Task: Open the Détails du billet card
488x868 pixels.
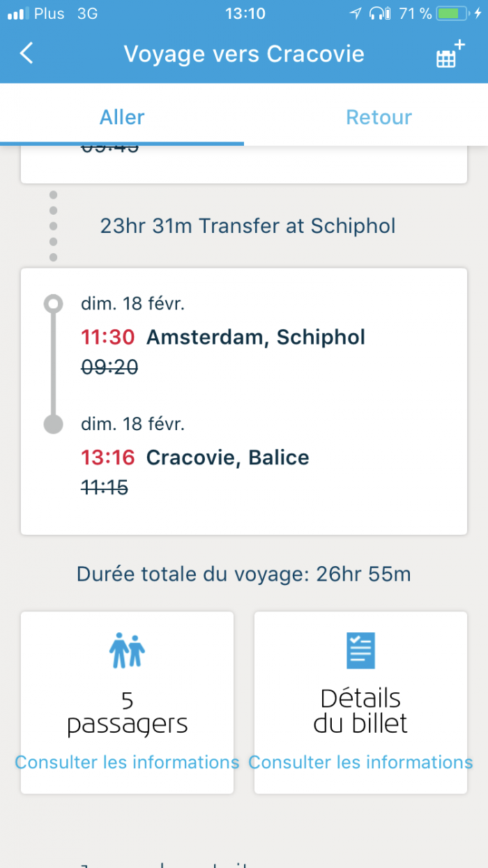Action: pos(360,703)
